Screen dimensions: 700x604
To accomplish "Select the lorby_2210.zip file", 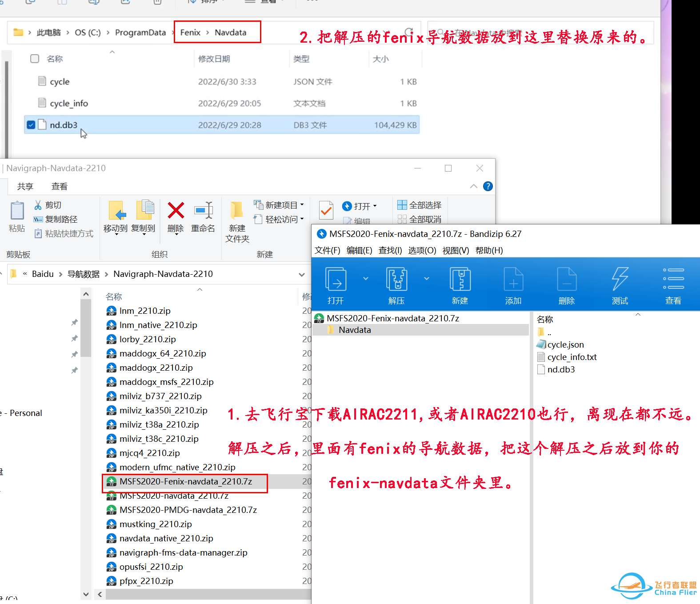I will (x=148, y=339).
